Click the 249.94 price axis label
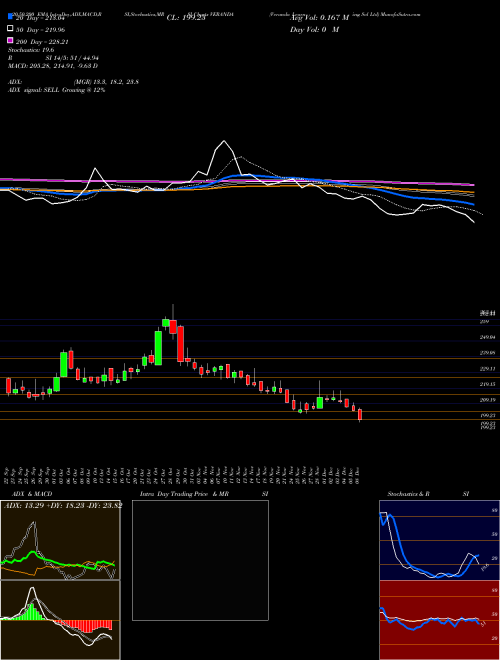 pyautogui.click(x=489, y=337)
